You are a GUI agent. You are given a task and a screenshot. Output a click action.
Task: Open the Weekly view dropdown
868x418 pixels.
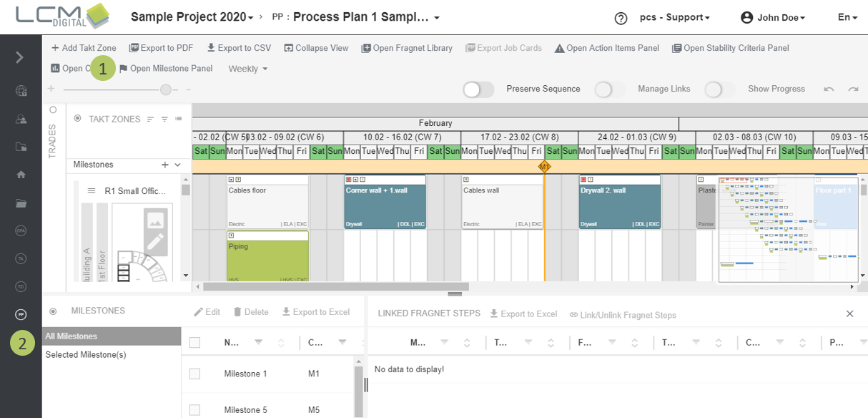(x=247, y=69)
